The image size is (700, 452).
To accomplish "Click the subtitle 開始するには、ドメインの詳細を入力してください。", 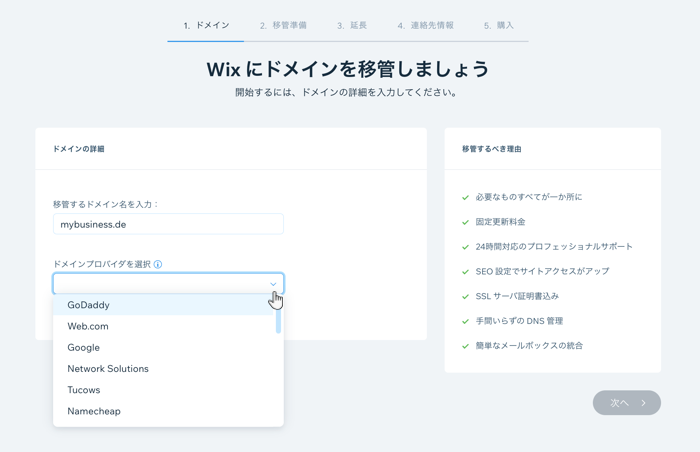I will point(346,92).
